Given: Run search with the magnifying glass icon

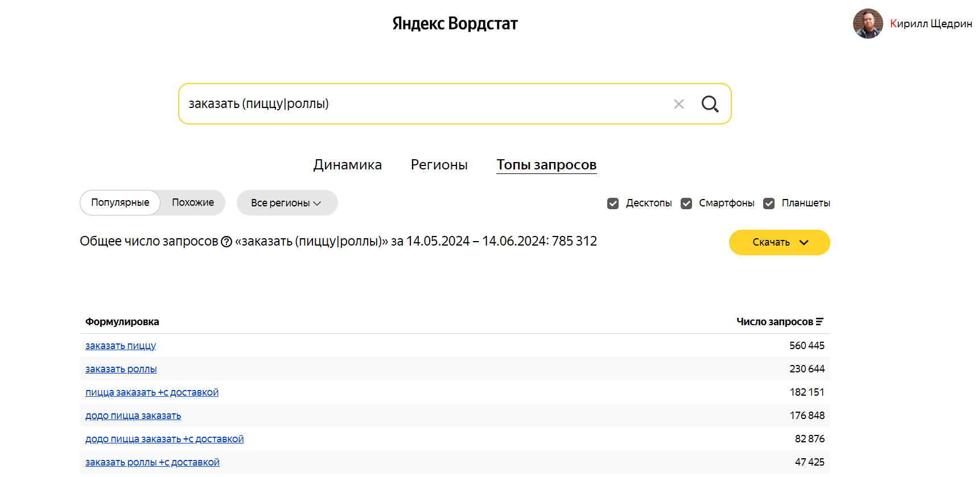Looking at the screenshot, I should tap(710, 104).
